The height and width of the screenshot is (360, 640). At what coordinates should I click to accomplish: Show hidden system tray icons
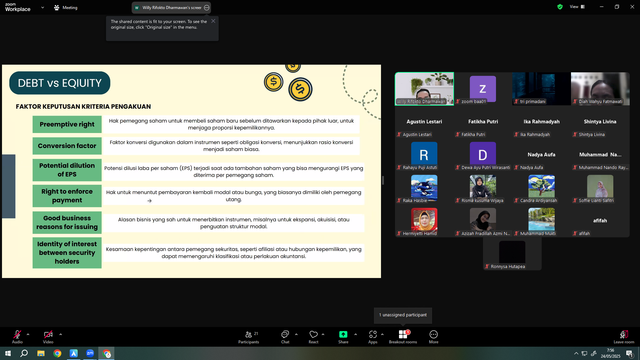coord(576,353)
